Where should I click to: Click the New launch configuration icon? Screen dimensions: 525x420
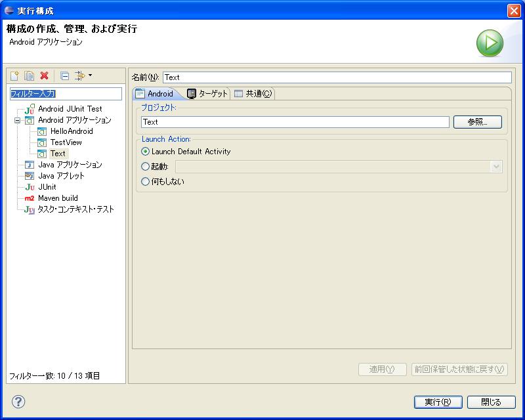14,75
